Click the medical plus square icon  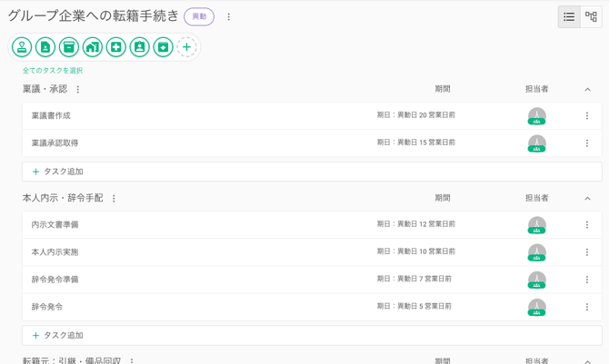pyautogui.click(x=116, y=47)
